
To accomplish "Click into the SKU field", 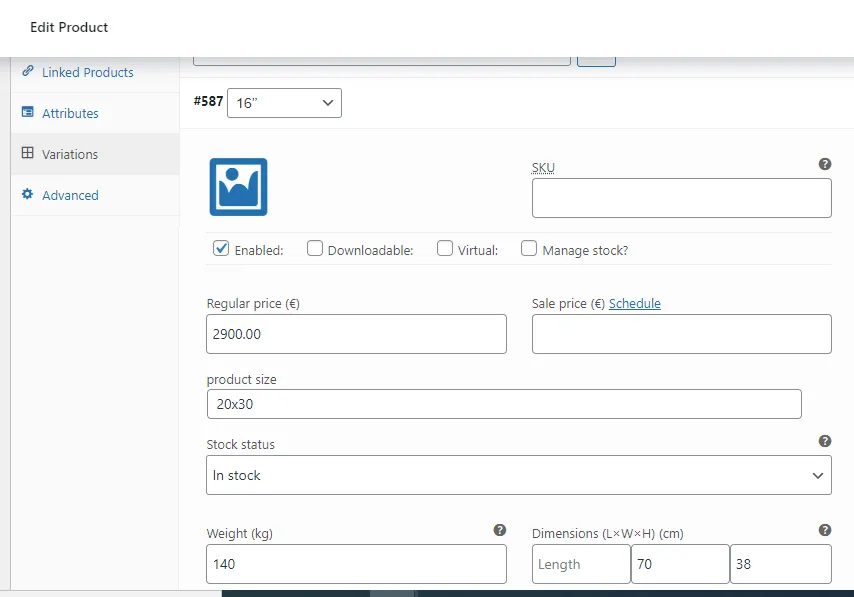I will pos(681,198).
